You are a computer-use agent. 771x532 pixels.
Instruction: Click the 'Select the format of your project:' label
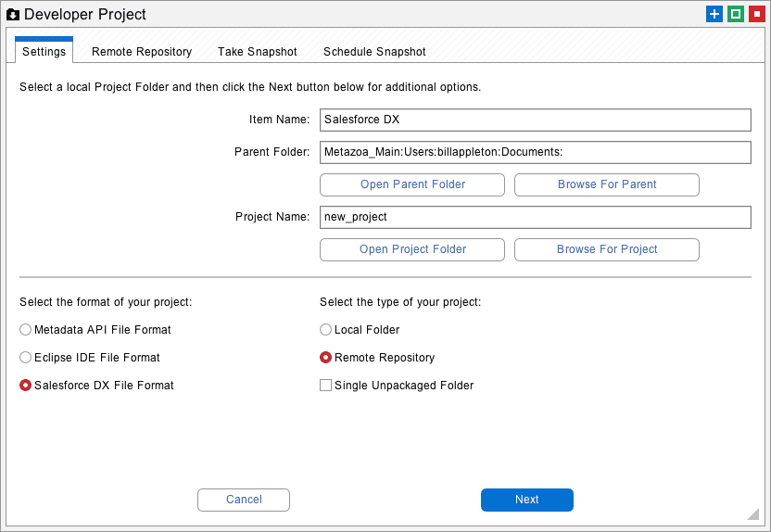tap(106, 302)
